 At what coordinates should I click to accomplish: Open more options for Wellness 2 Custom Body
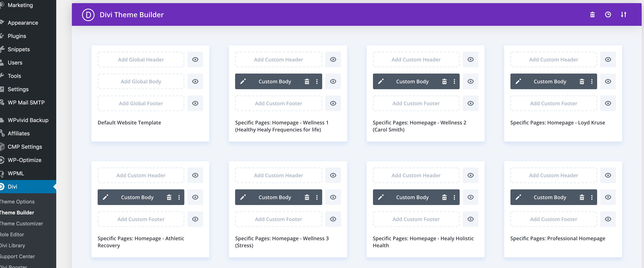[x=454, y=81]
